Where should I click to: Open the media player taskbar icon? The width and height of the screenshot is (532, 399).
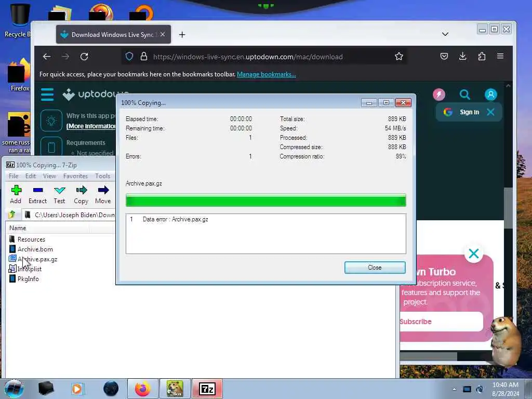click(77, 389)
